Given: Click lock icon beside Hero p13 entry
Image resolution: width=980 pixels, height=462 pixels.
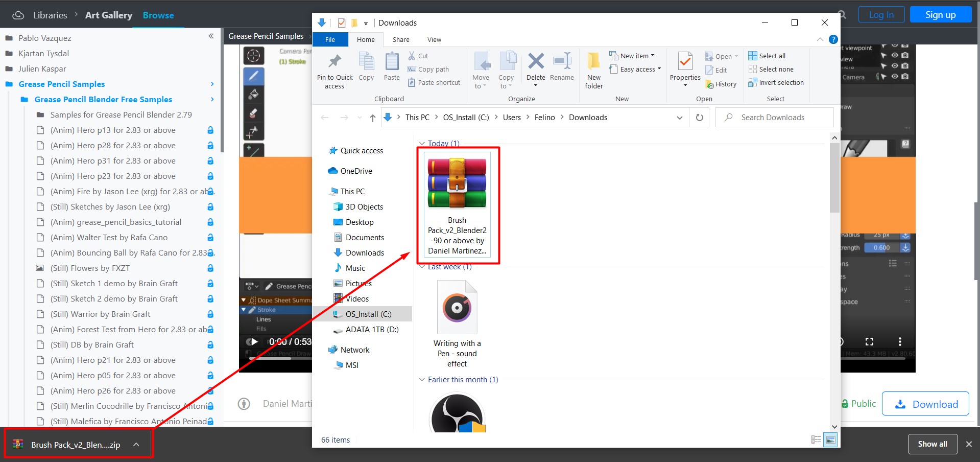Looking at the screenshot, I should click(210, 130).
